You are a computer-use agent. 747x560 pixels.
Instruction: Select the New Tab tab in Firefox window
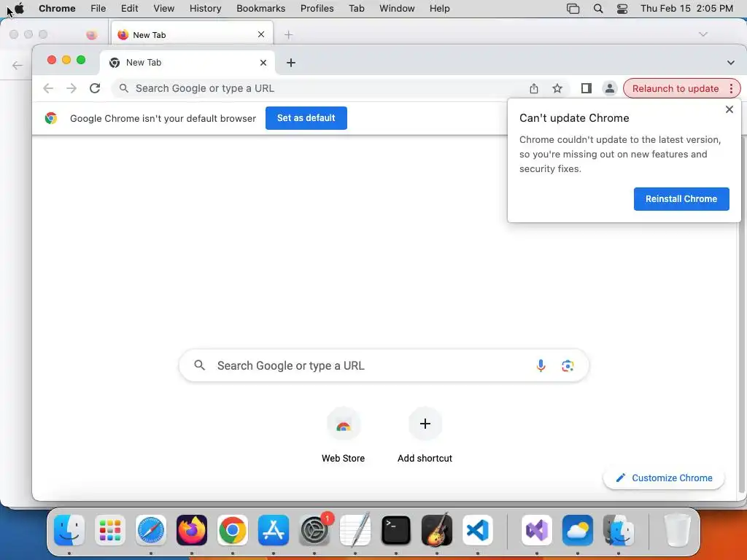tap(192, 35)
